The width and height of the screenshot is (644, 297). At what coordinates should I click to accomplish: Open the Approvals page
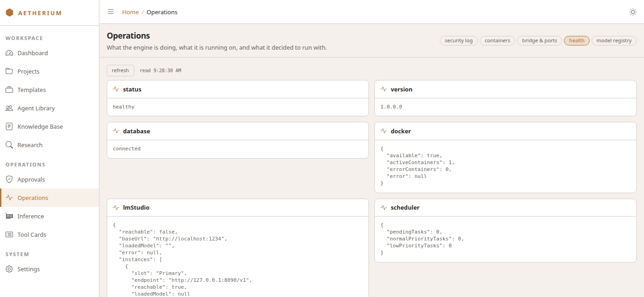pyautogui.click(x=49, y=179)
